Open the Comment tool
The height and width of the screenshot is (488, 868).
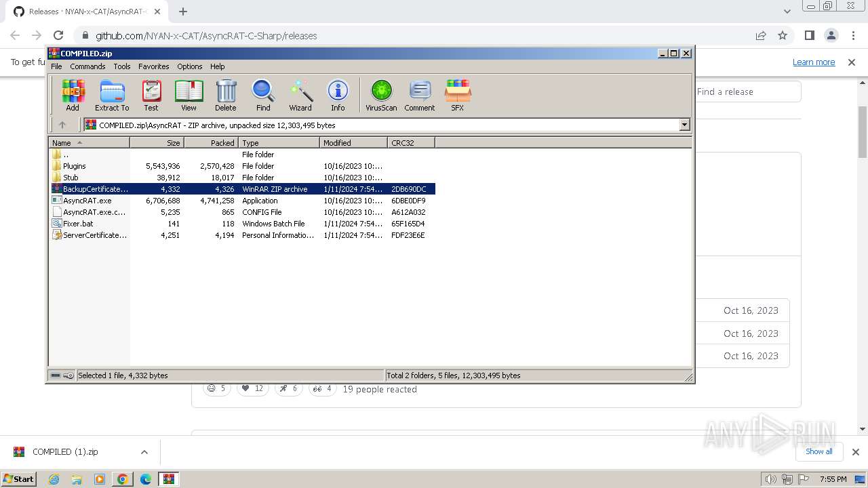click(x=420, y=95)
